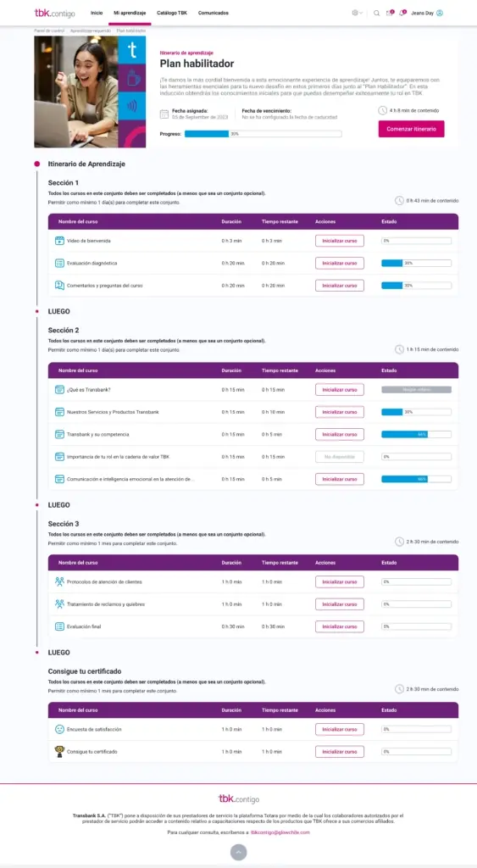Screen dimensions: 477x868
Task: Go to the Comunicados menu item
Action: (213, 13)
